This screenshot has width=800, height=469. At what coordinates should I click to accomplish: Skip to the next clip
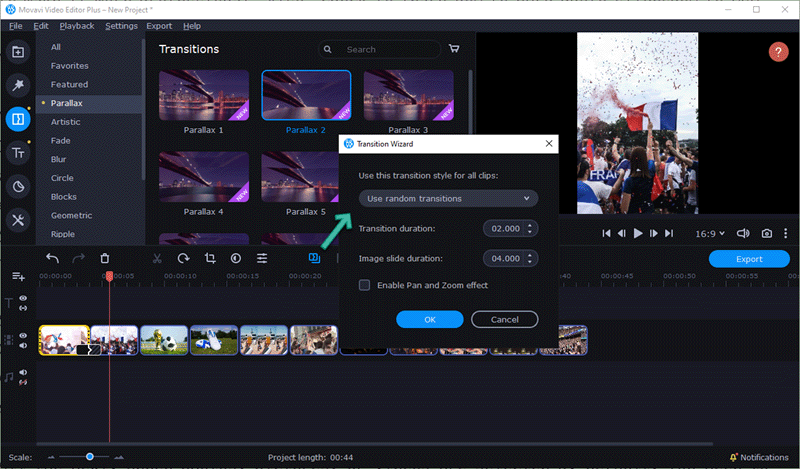pos(669,233)
